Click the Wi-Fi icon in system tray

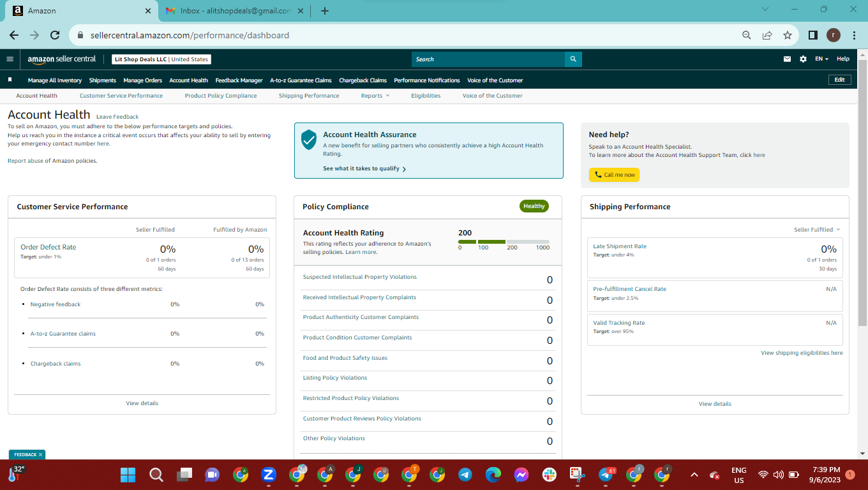click(763, 475)
